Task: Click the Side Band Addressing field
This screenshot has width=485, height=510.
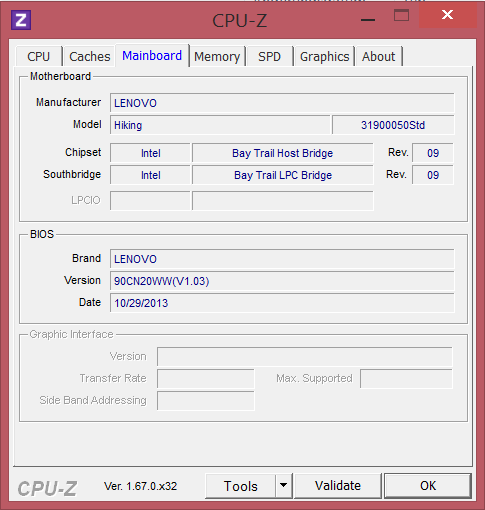Action: pyautogui.click(x=206, y=401)
